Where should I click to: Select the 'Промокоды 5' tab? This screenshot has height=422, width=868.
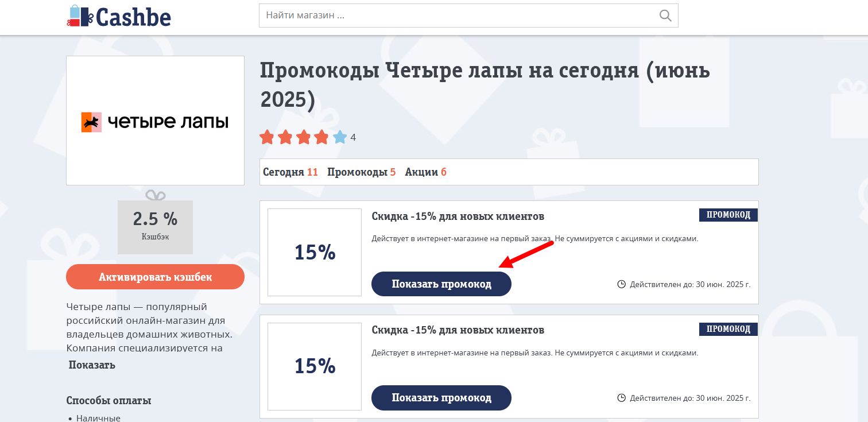pyautogui.click(x=361, y=172)
